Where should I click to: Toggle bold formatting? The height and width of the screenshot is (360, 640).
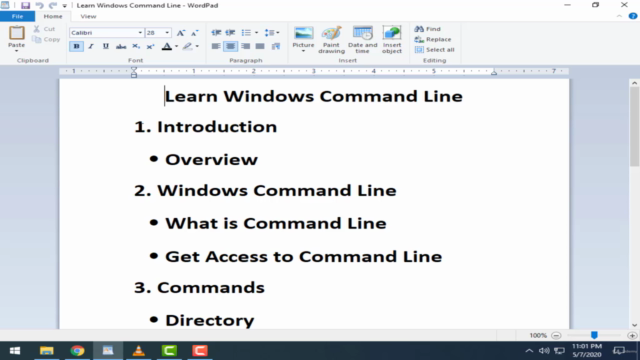(x=76, y=46)
